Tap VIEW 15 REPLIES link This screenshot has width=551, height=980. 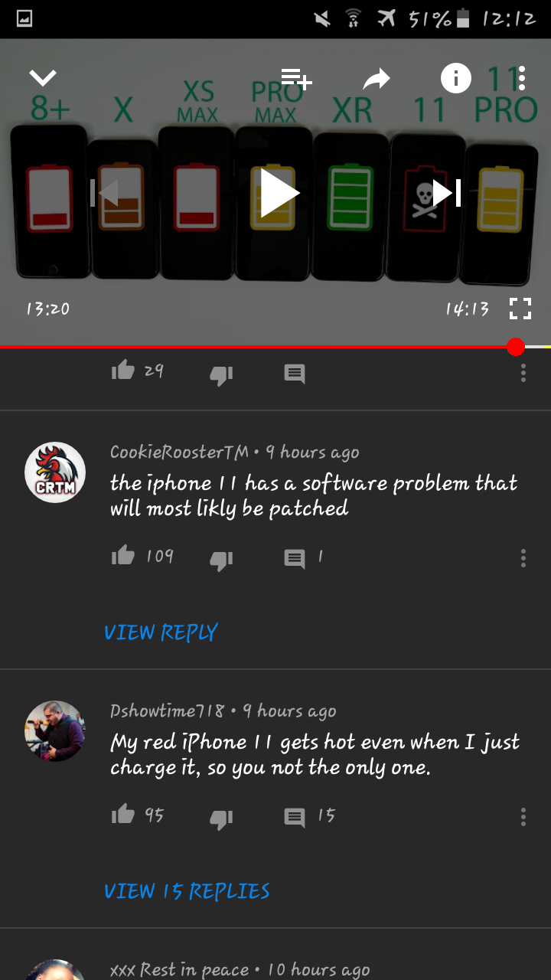coord(187,891)
